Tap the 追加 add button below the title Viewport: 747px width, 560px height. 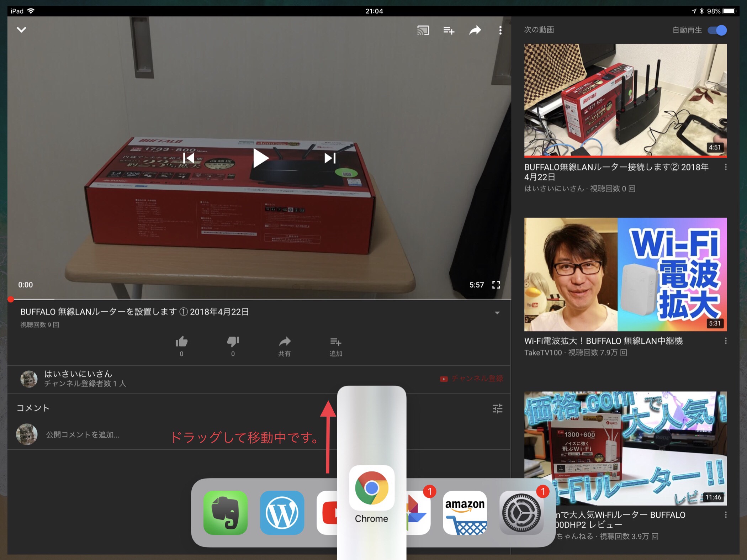click(336, 347)
